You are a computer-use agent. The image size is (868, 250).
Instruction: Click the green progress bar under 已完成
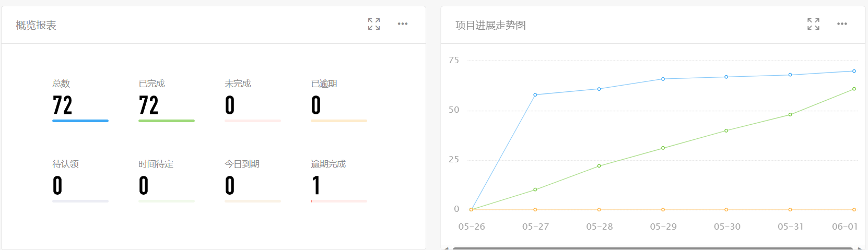[167, 121]
